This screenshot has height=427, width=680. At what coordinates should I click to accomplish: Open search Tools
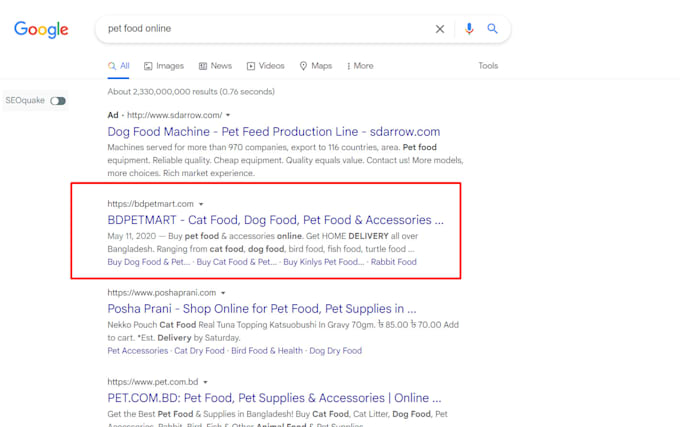(x=488, y=66)
